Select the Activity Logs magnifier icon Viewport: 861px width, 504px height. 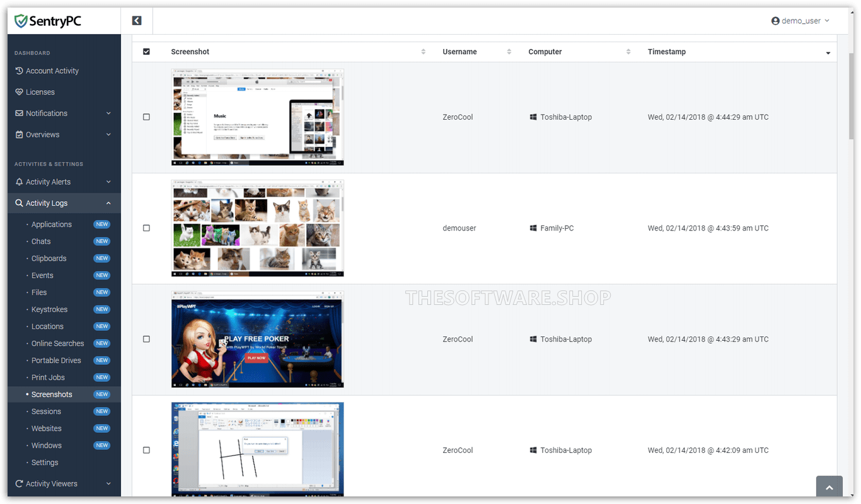tap(20, 203)
